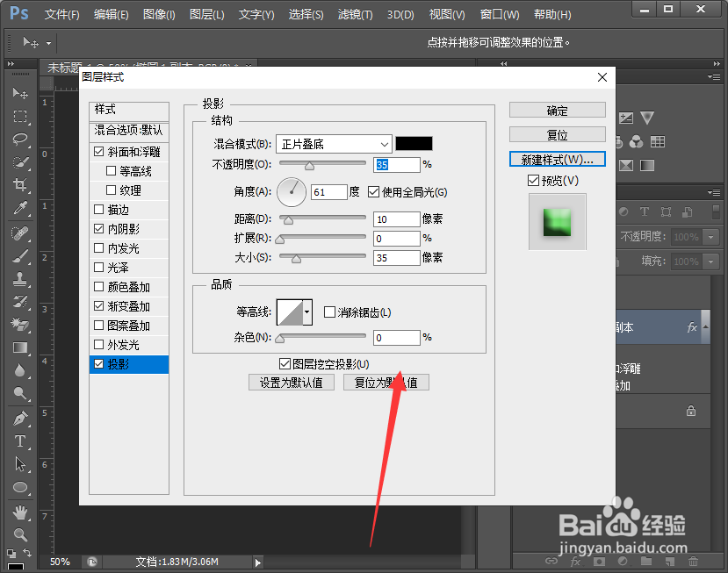Select 混合选项:默认 in styles list
Image resolution: width=728 pixels, height=573 pixels.
pyautogui.click(x=128, y=131)
